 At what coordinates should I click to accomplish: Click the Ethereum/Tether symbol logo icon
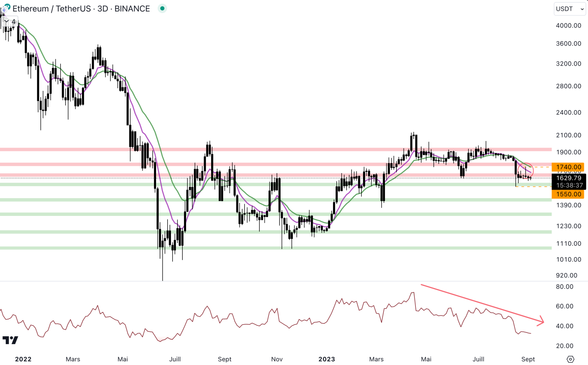pos(5,8)
